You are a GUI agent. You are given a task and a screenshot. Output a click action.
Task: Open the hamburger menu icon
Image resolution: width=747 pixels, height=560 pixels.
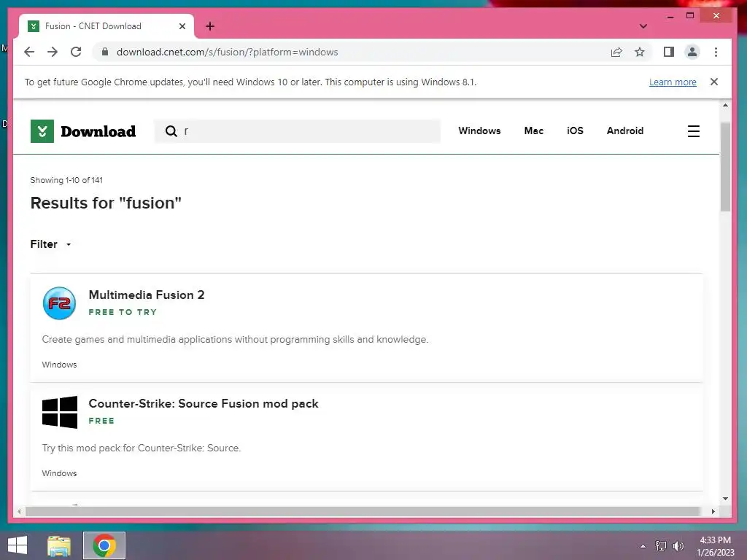[694, 131]
